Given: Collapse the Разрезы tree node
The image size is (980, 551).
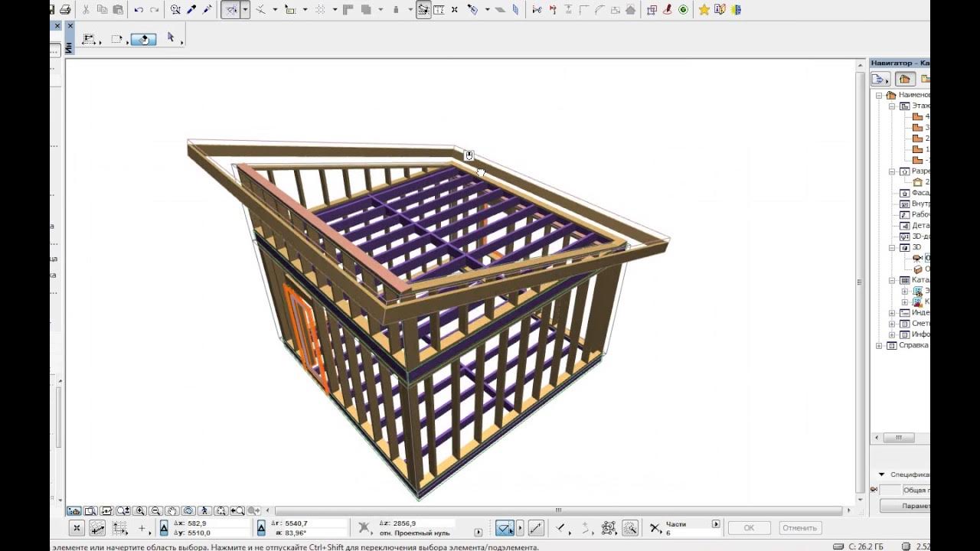Looking at the screenshot, I should coord(892,171).
